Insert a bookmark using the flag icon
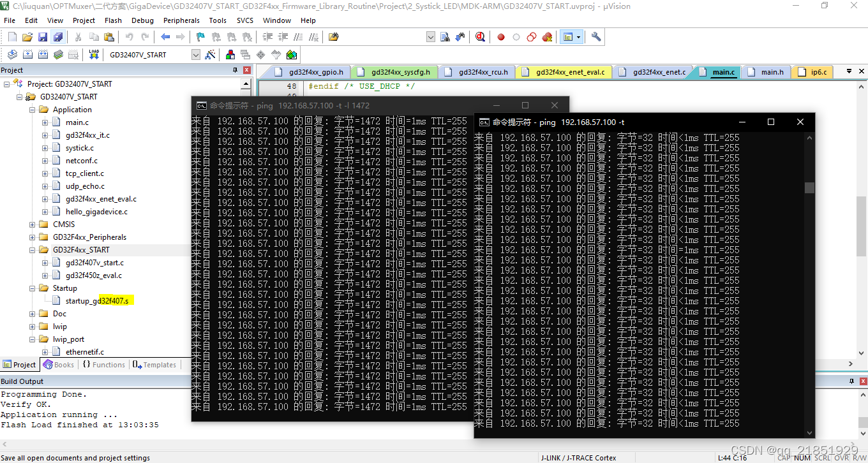 200,37
